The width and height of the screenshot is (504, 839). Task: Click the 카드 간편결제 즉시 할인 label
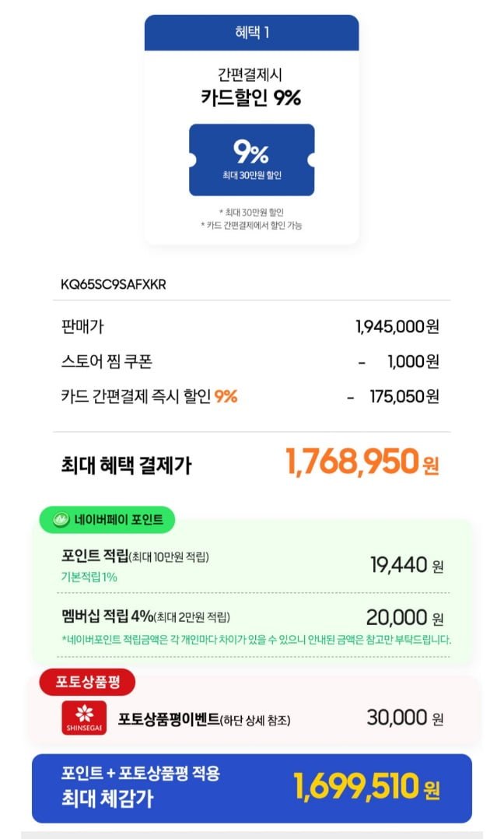pyautogui.click(x=137, y=396)
